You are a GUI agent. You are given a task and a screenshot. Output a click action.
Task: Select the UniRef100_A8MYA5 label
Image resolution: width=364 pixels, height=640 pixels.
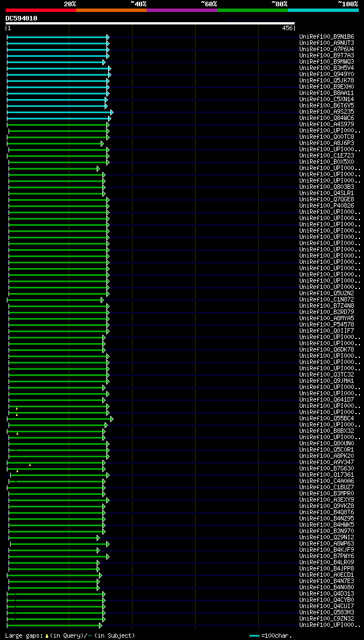(326, 319)
